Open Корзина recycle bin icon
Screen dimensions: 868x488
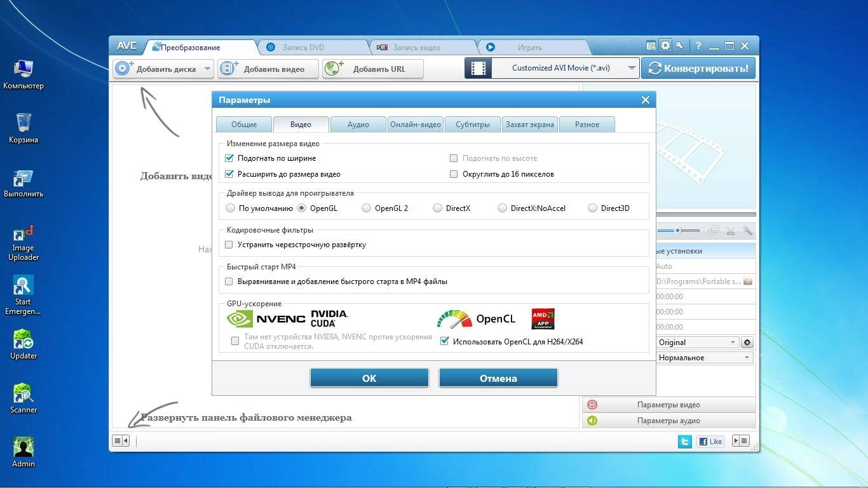point(24,128)
